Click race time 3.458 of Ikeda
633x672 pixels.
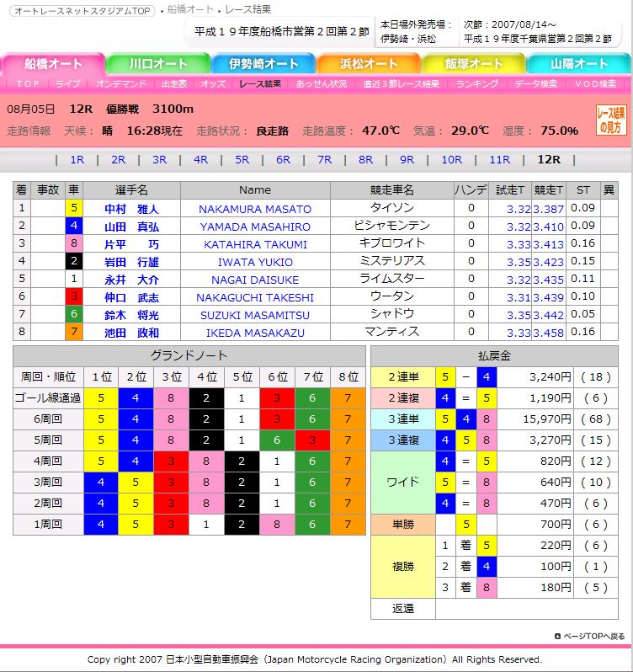[x=548, y=333]
